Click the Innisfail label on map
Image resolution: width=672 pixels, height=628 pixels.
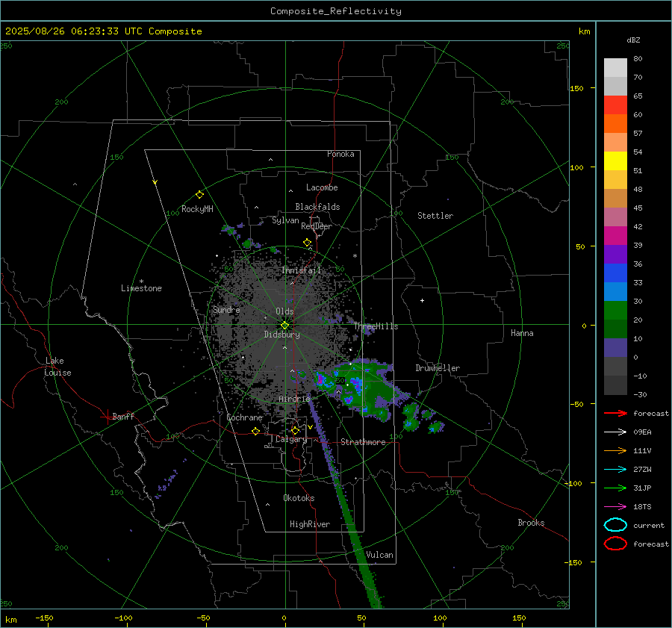click(x=301, y=270)
